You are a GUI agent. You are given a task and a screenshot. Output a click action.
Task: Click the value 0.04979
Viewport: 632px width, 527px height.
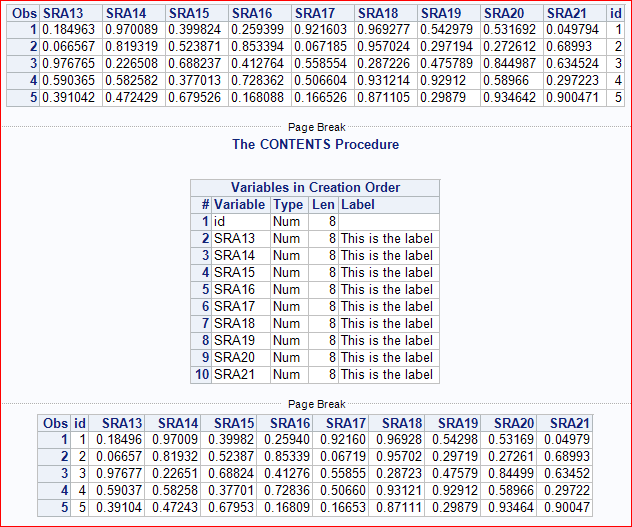coord(567,440)
